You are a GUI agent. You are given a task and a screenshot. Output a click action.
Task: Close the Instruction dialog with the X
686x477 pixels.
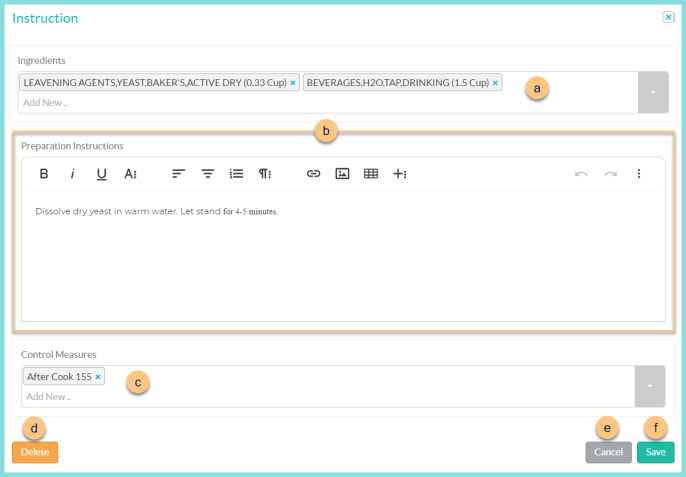pos(668,17)
